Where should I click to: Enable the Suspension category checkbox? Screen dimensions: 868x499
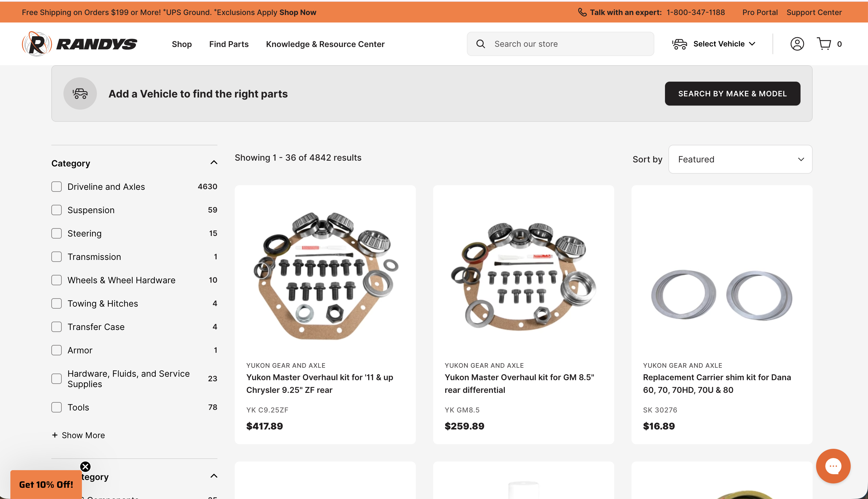pos(57,210)
